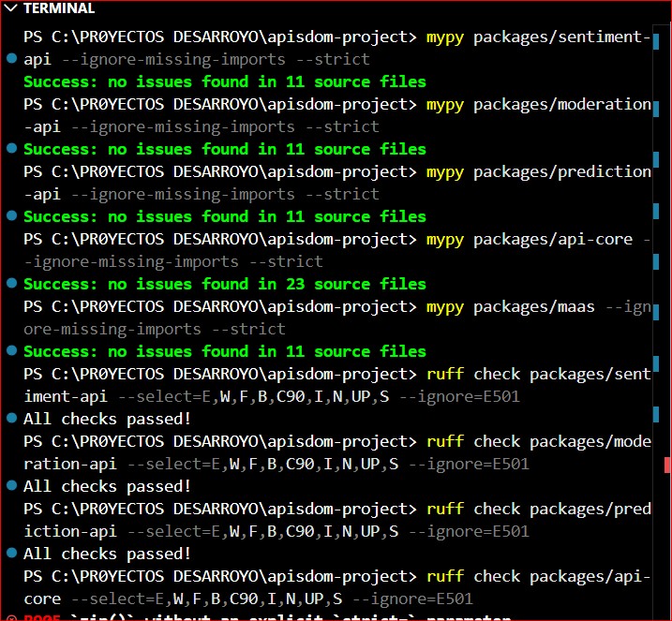Click blue dot beside 'All checks passed!' after prediction-api ruff

[x=12, y=553]
